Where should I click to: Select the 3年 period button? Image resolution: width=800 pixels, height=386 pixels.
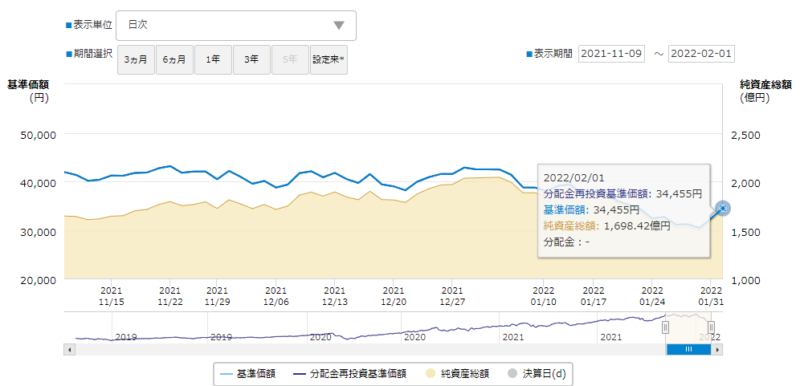tap(252, 60)
